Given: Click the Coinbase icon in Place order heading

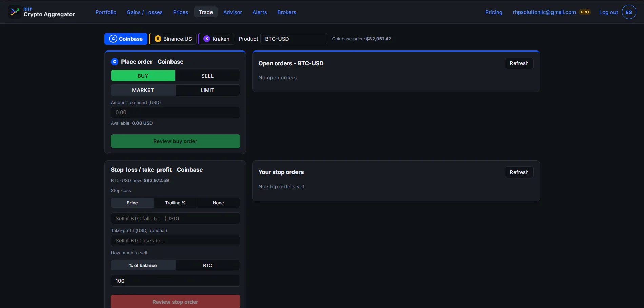Looking at the screenshot, I should tap(115, 62).
